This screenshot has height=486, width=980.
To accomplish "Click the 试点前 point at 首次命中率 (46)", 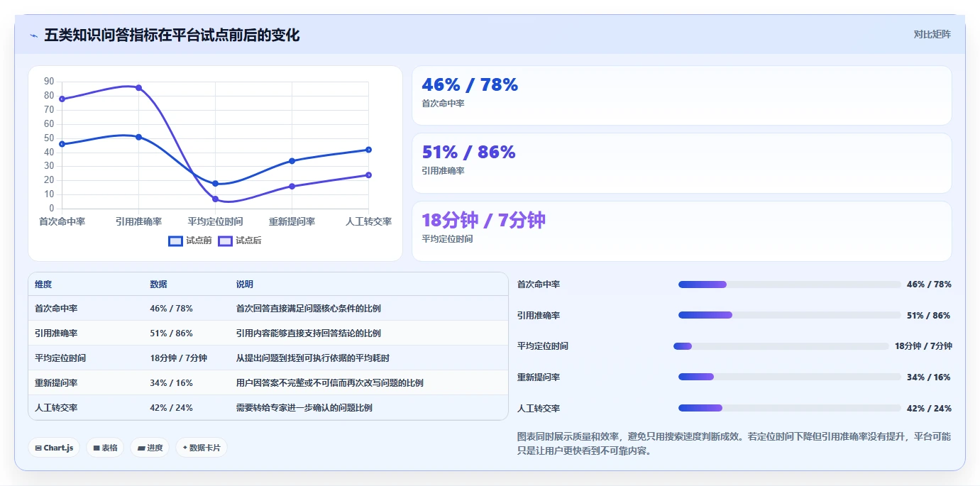I will click(x=62, y=144).
